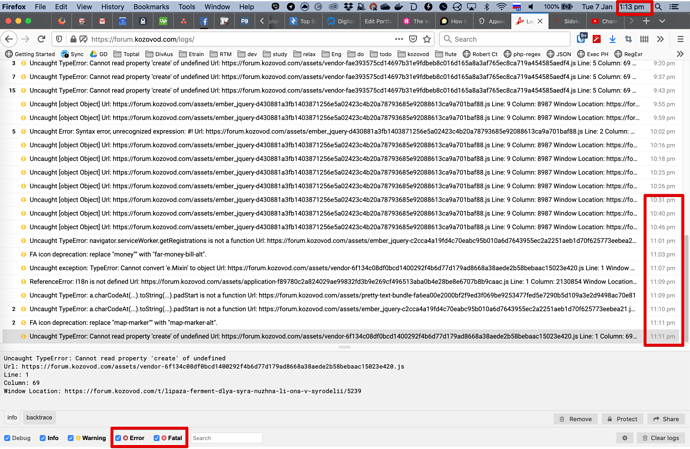690x449 pixels.
Task: Toggle the Warning log filter checkbox
Action: (70, 438)
